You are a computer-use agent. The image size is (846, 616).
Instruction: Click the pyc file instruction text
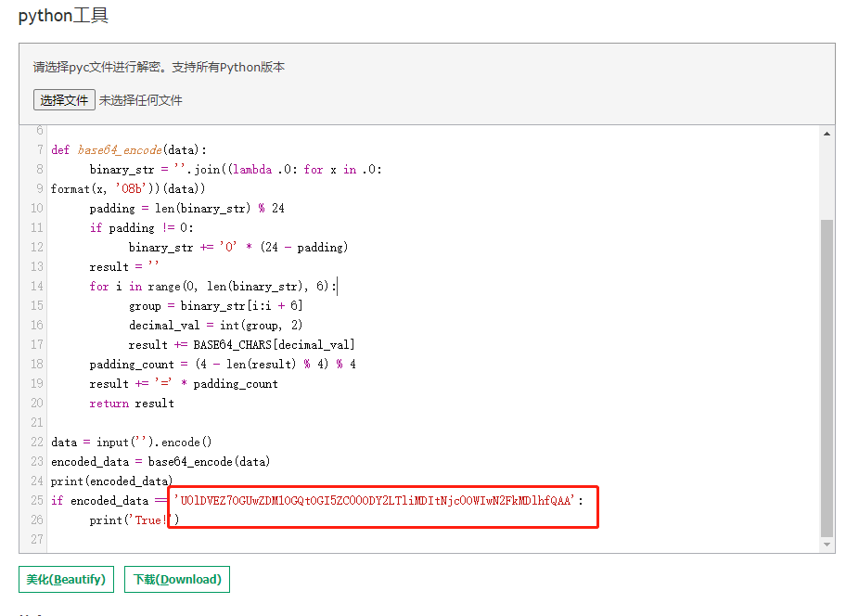coord(159,67)
